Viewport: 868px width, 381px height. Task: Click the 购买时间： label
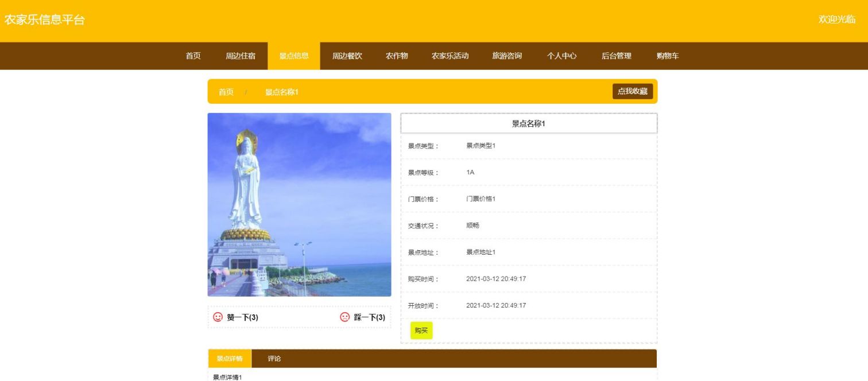(423, 279)
